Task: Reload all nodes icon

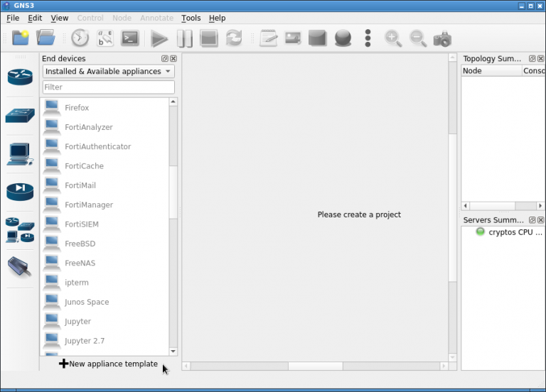Action: pos(234,38)
